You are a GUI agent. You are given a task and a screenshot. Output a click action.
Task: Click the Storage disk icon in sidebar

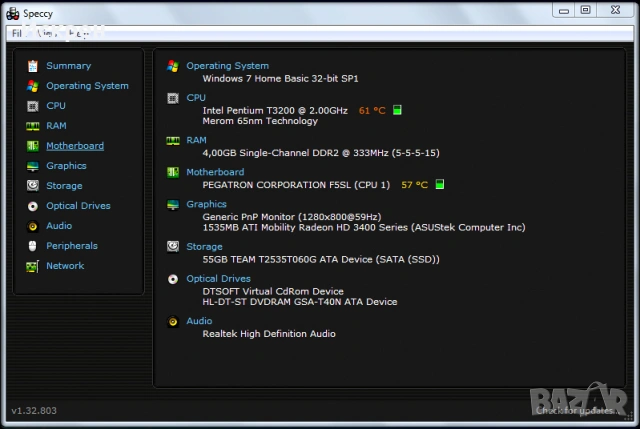click(x=33, y=186)
